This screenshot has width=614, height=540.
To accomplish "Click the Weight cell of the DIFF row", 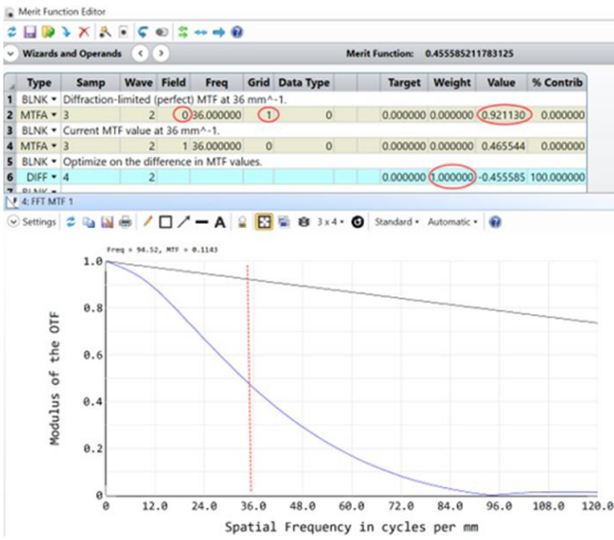I will click(x=449, y=176).
